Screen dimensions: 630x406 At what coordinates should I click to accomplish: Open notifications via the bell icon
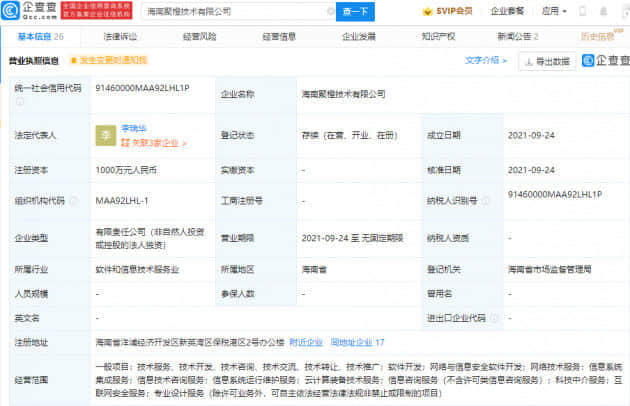click(603, 11)
